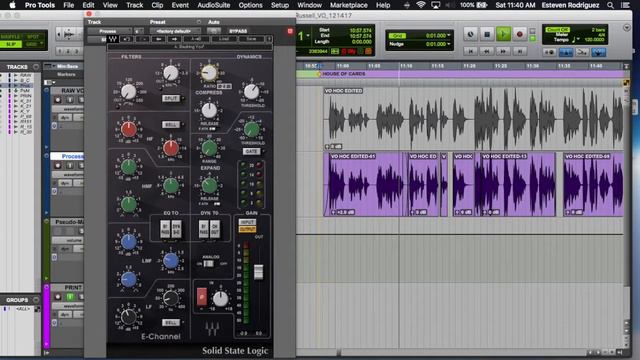
Task: Toggle the blue metronome click button
Action: [566, 52]
